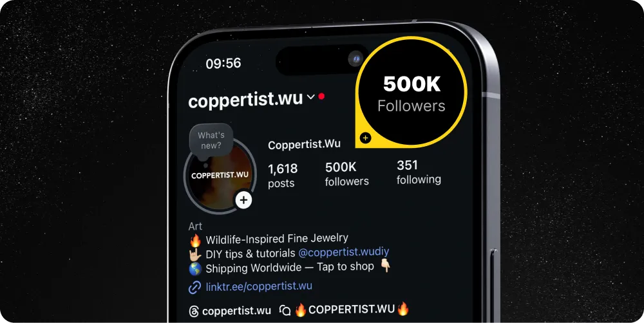Expand the coppertist.wu account switcher chevron
The height and width of the screenshot is (323, 644).
[311, 97]
